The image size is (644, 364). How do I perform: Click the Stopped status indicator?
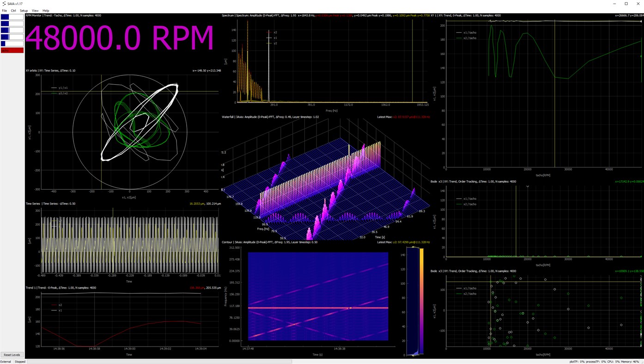pyautogui.click(x=20, y=362)
